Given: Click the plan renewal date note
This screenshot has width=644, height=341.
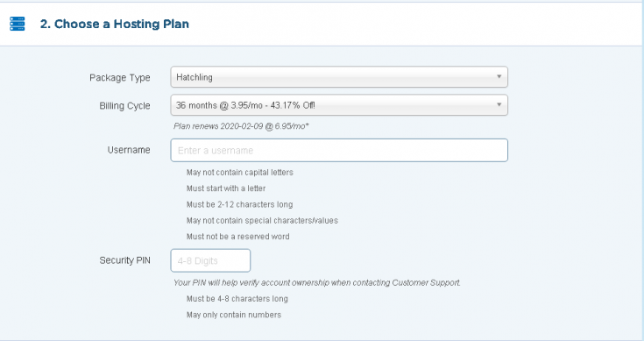Looking at the screenshot, I should (x=241, y=126).
